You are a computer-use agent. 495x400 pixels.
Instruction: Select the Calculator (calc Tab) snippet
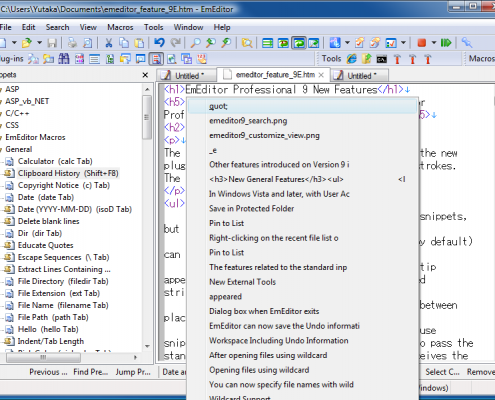point(55,161)
